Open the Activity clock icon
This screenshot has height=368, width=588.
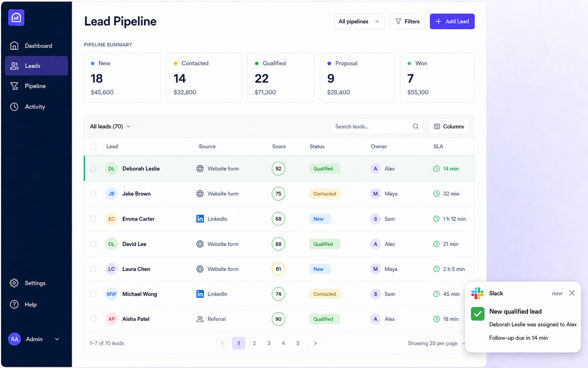[14, 107]
